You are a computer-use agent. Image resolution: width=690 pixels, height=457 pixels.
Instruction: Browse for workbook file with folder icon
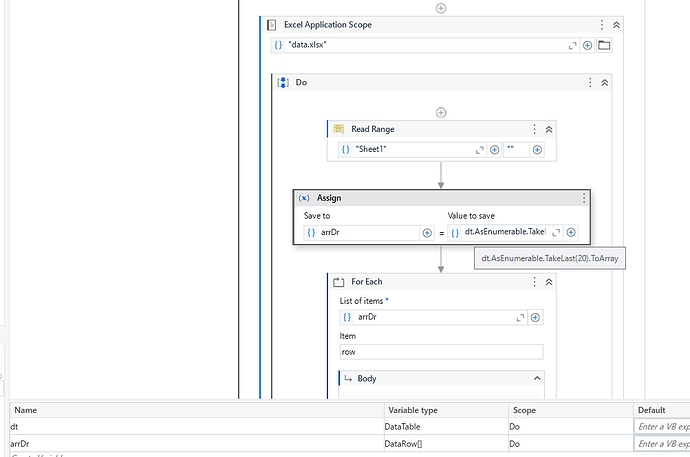[x=604, y=45]
